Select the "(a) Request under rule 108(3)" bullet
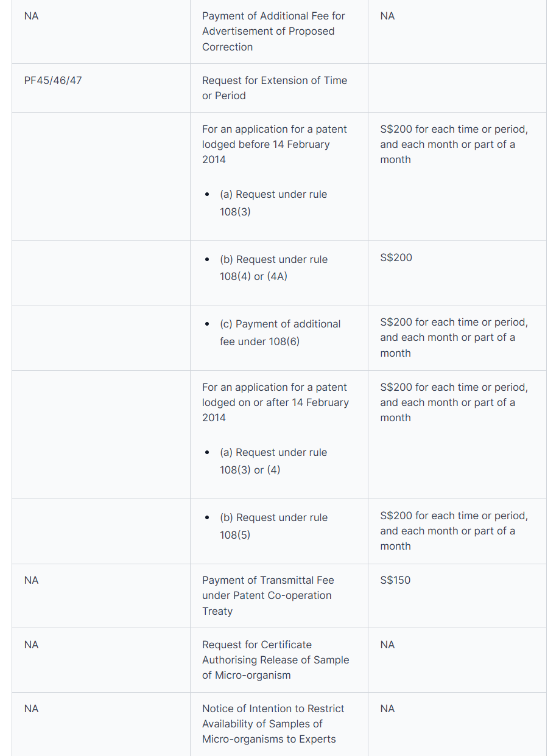 (x=273, y=203)
